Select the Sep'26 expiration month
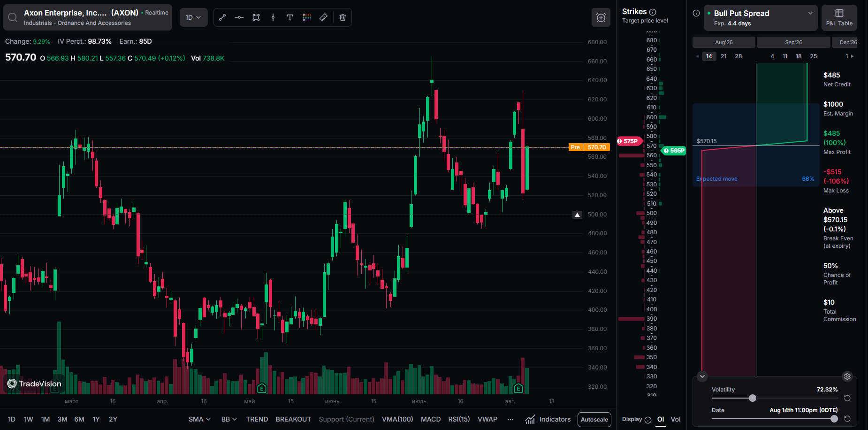The width and height of the screenshot is (868, 430). click(793, 42)
